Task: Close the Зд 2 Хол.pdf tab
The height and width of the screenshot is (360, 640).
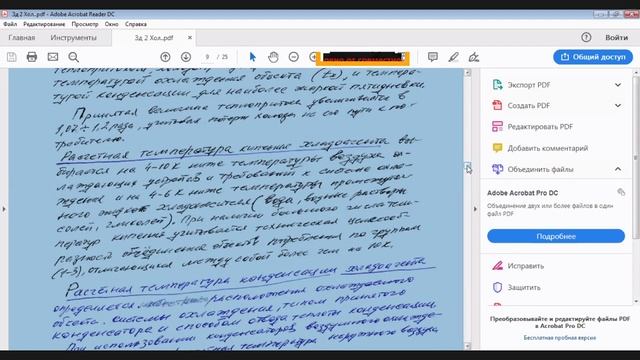Action: (190, 38)
